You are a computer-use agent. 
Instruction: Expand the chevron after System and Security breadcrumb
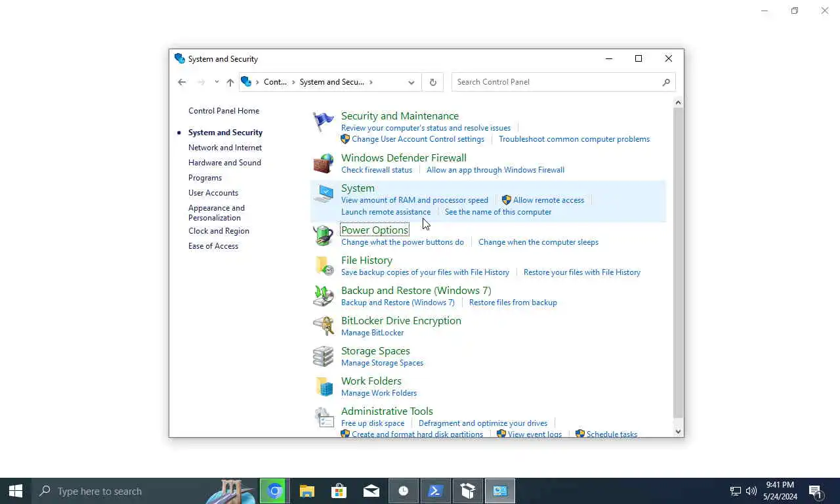[371, 82]
